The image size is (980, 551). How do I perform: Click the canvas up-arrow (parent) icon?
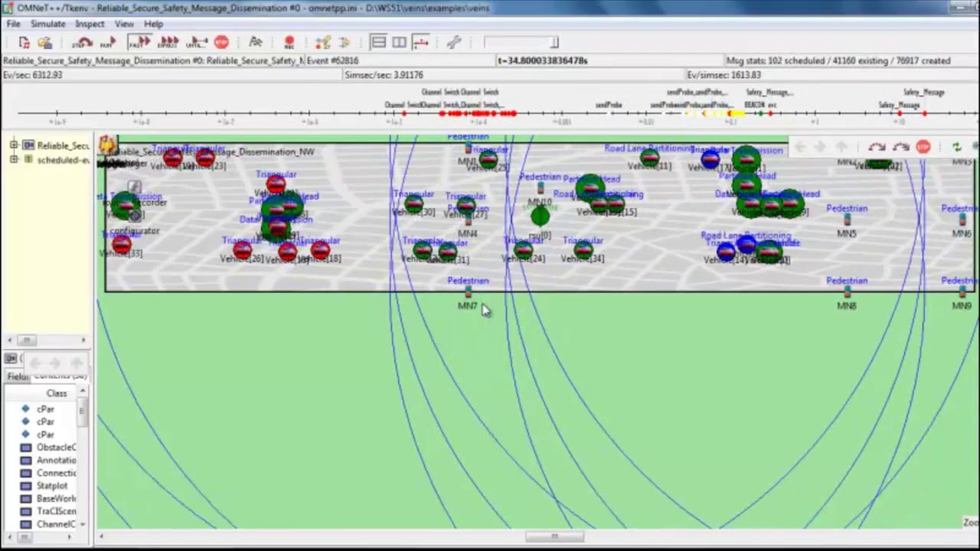pyautogui.click(x=841, y=146)
